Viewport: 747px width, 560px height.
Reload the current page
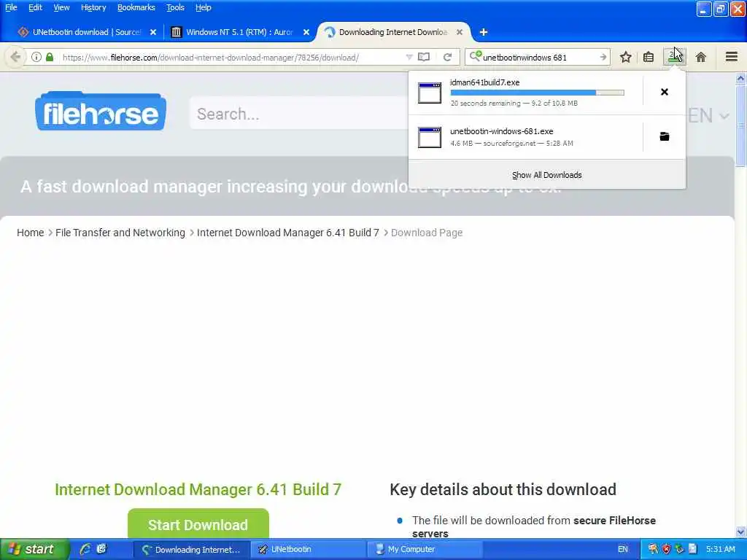(x=447, y=57)
